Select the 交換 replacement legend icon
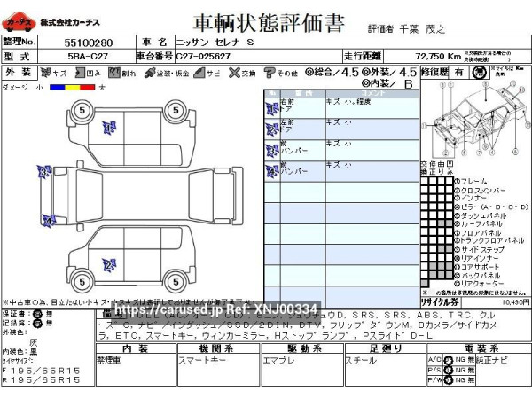This screenshot has width=532, height=399. (237, 73)
